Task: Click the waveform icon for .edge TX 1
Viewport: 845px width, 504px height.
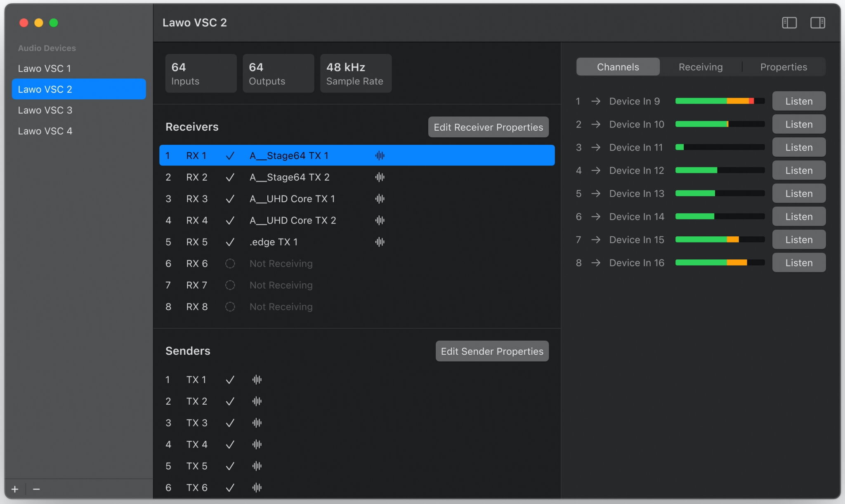Action: [380, 242]
